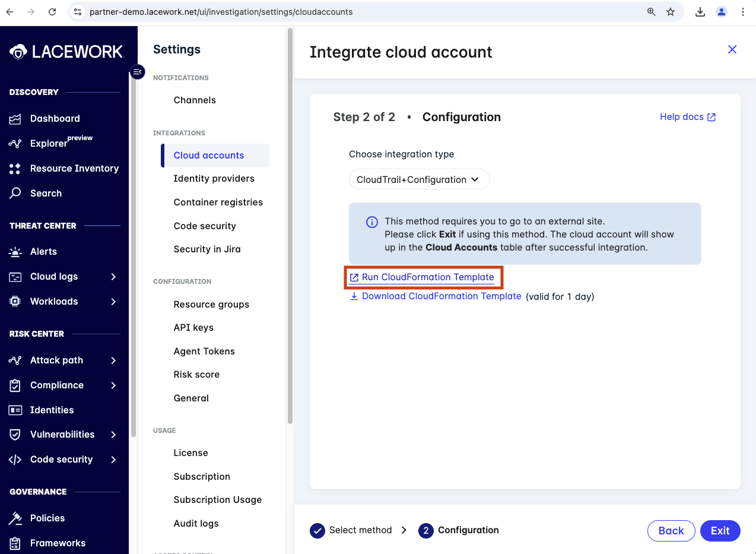Open Code security under Integrations
The height and width of the screenshot is (554, 756).
[205, 226]
